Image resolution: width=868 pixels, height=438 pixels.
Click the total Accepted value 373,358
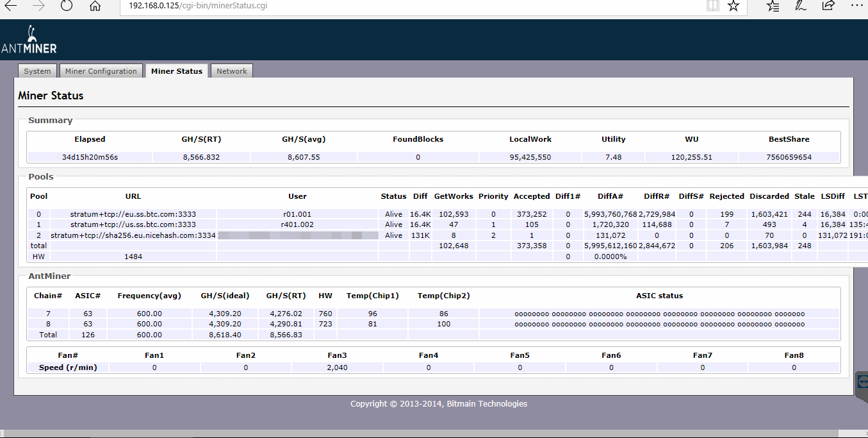532,246
